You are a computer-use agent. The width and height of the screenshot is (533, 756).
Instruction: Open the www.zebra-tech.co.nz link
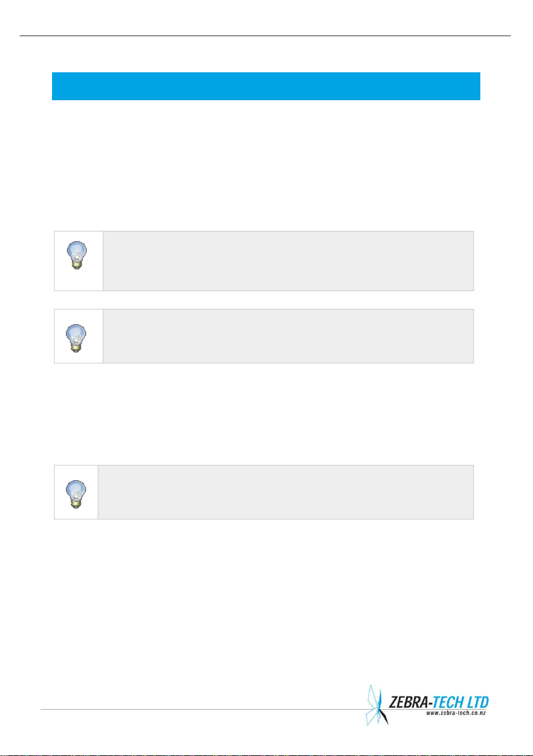pyautogui.click(x=456, y=713)
